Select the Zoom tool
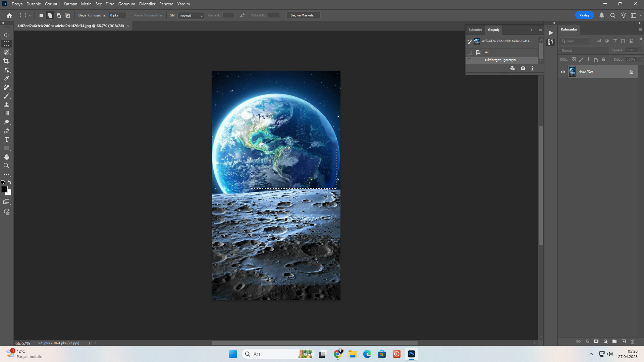 click(6, 166)
